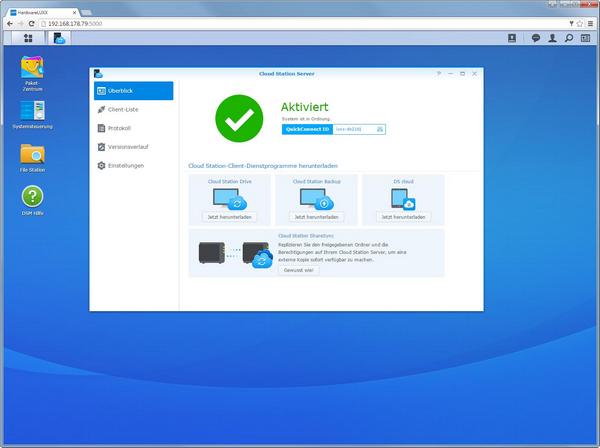Select the Überblick sidebar tab

pyautogui.click(x=134, y=91)
